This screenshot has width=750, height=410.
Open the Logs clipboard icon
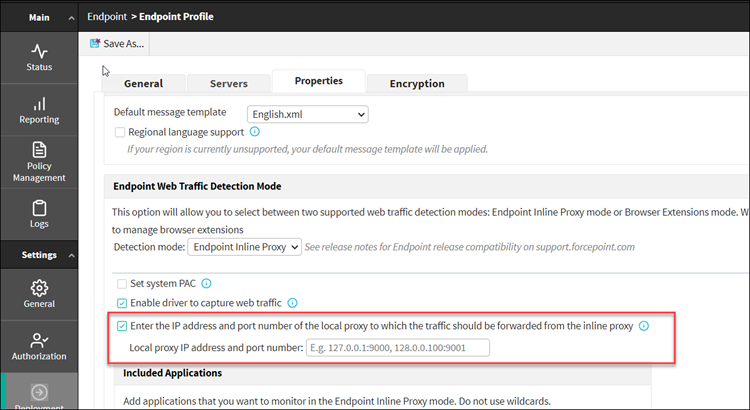click(39, 208)
